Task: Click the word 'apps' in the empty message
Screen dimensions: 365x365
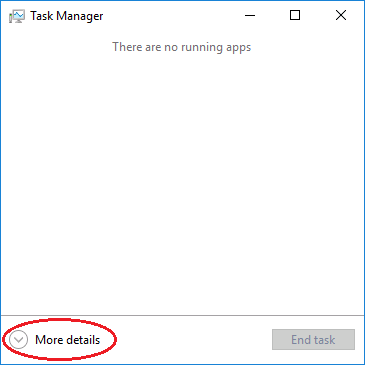Action: click(238, 48)
